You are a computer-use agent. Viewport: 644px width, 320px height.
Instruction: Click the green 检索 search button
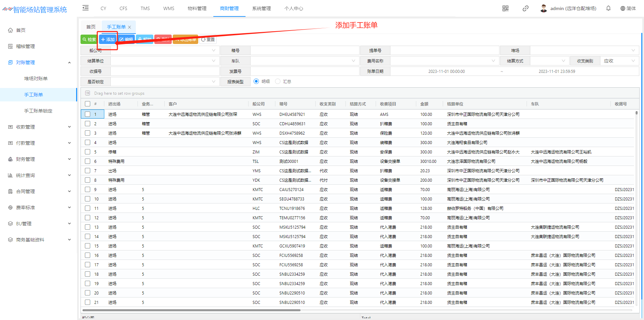(89, 39)
